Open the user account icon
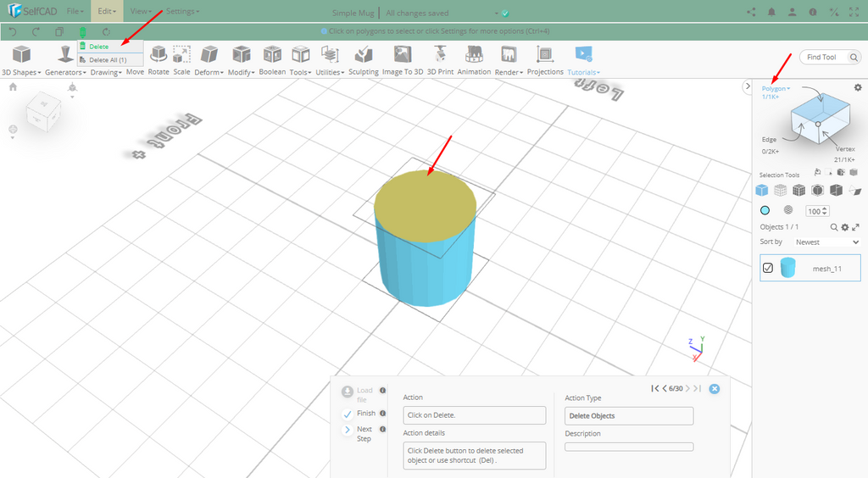 coord(793,12)
